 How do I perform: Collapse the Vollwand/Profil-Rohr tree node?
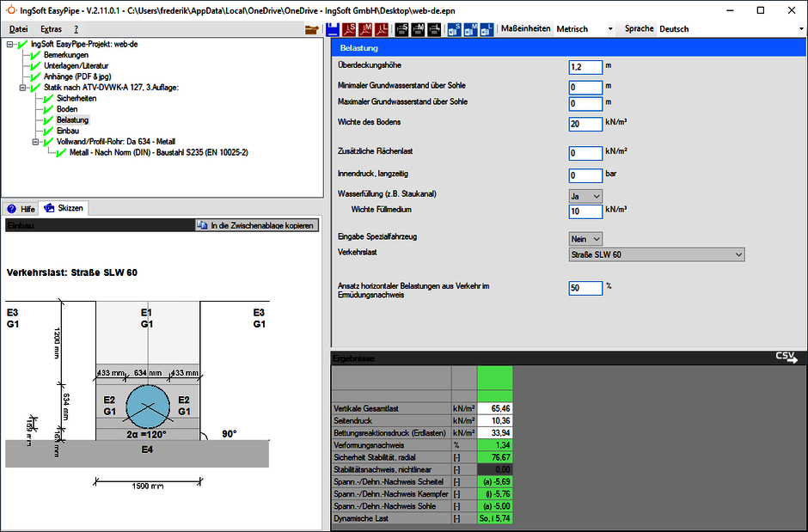[x=35, y=142]
